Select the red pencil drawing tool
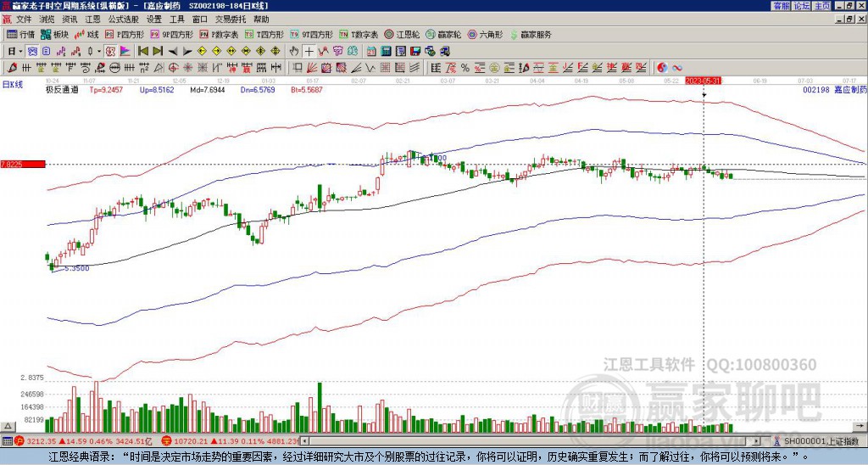The height and width of the screenshot is (465, 868). coord(11,68)
